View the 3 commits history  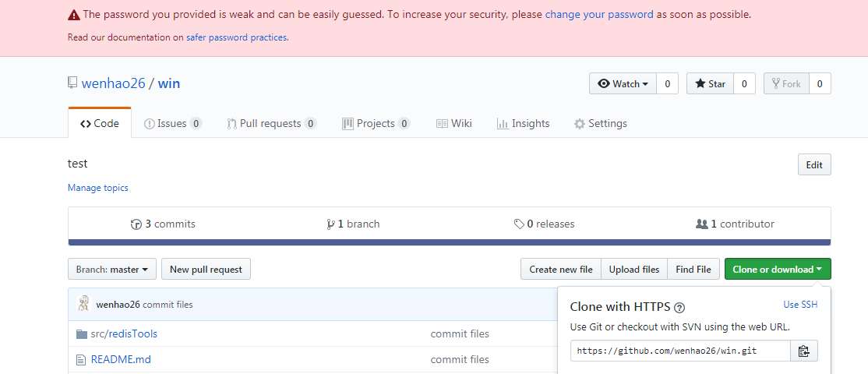[x=164, y=224]
